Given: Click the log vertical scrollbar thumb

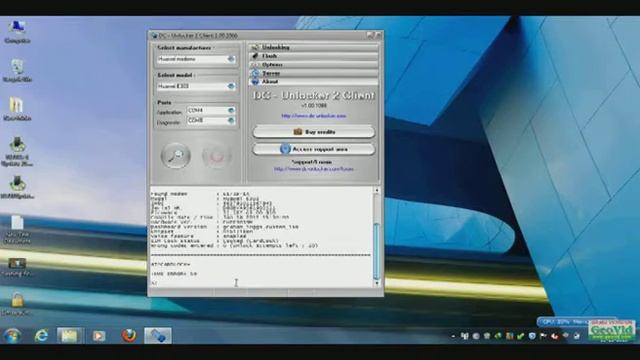Looking at the screenshot, I should pyautogui.click(x=377, y=251).
